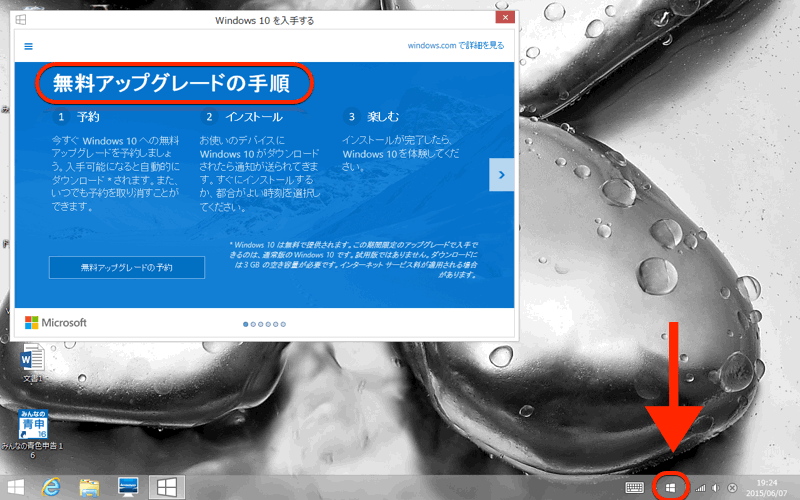This screenshot has height=500, width=800.
Task: Select the last page indicator dot
Action: pos(284,324)
